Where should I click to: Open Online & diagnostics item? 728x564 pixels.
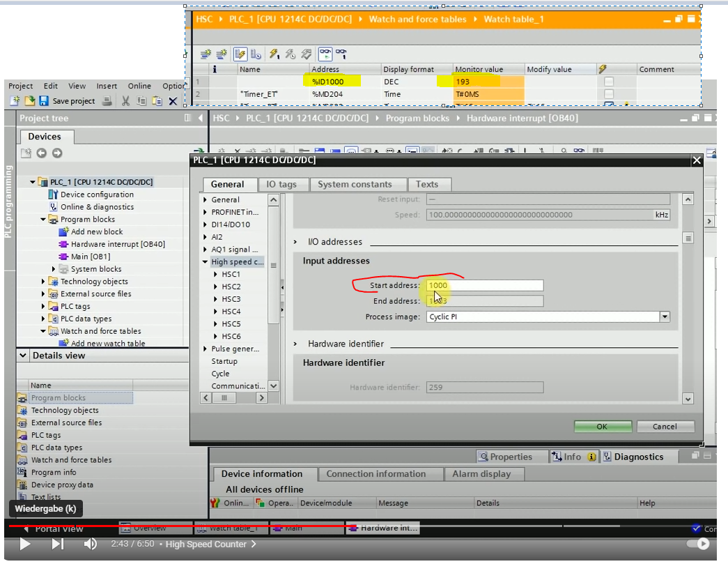97,207
